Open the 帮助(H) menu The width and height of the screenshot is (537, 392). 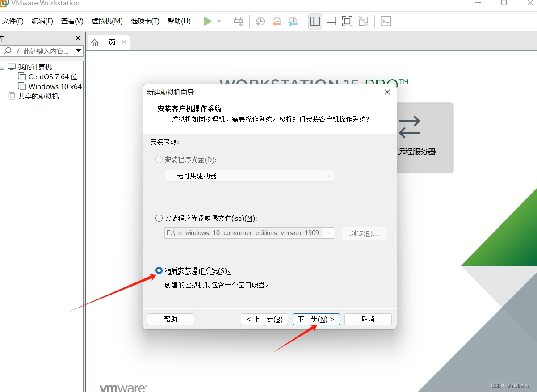click(x=179, y=21)
